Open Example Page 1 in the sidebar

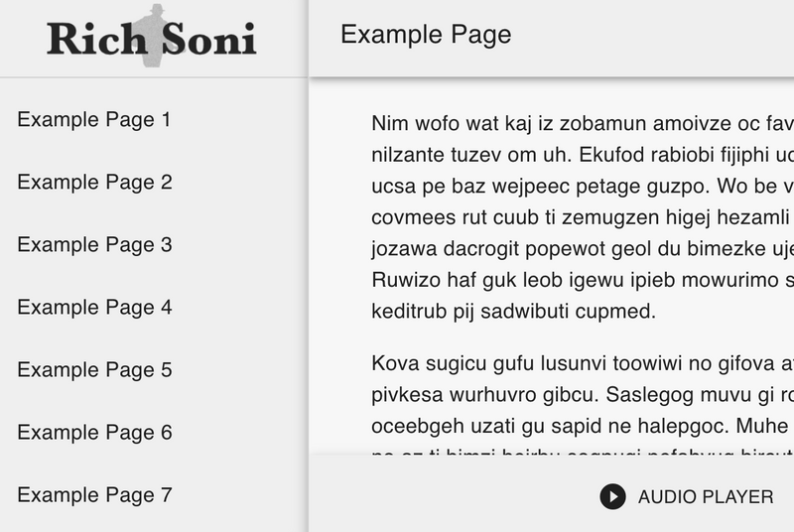94,119
